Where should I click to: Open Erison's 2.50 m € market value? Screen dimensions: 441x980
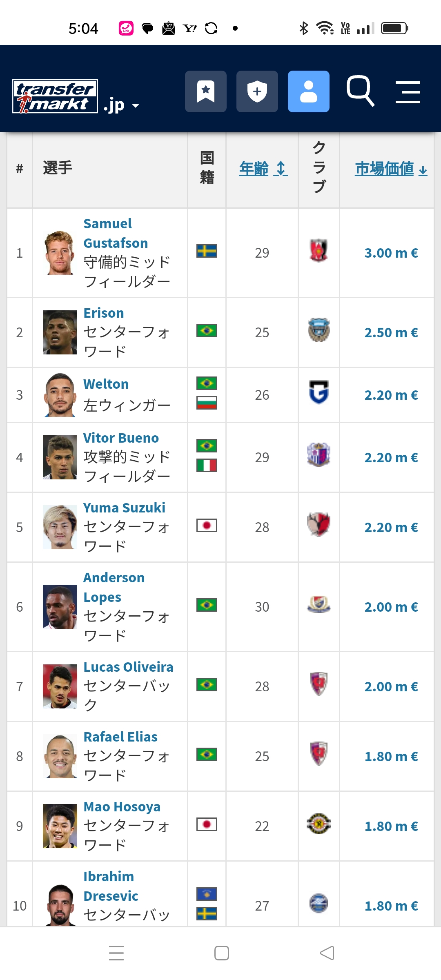coord(391,332)
